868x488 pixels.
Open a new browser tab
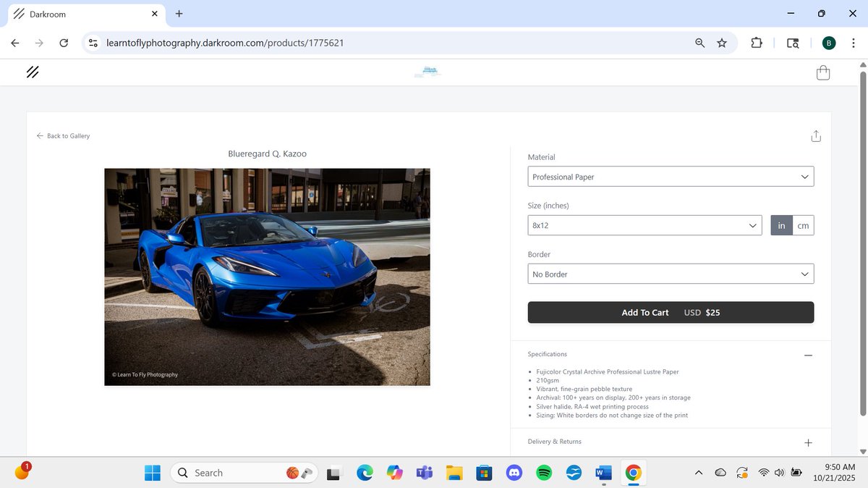(x=179, y=14)
